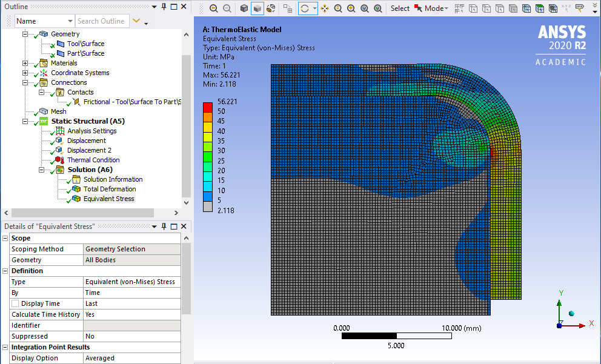Select Total Deformation result in tree
This screenshot has width=601, height=364.
point(109,189)
